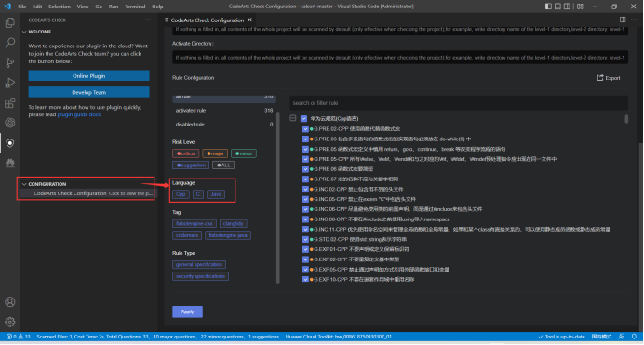Open Customize Layout icon

580,7
